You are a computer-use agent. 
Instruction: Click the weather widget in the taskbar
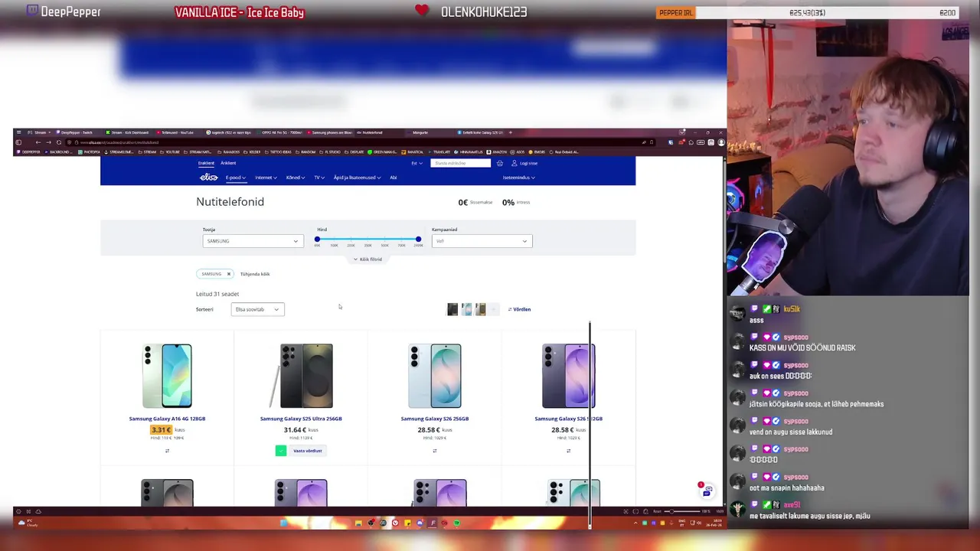pyautogui.click(x=28, y=523)
